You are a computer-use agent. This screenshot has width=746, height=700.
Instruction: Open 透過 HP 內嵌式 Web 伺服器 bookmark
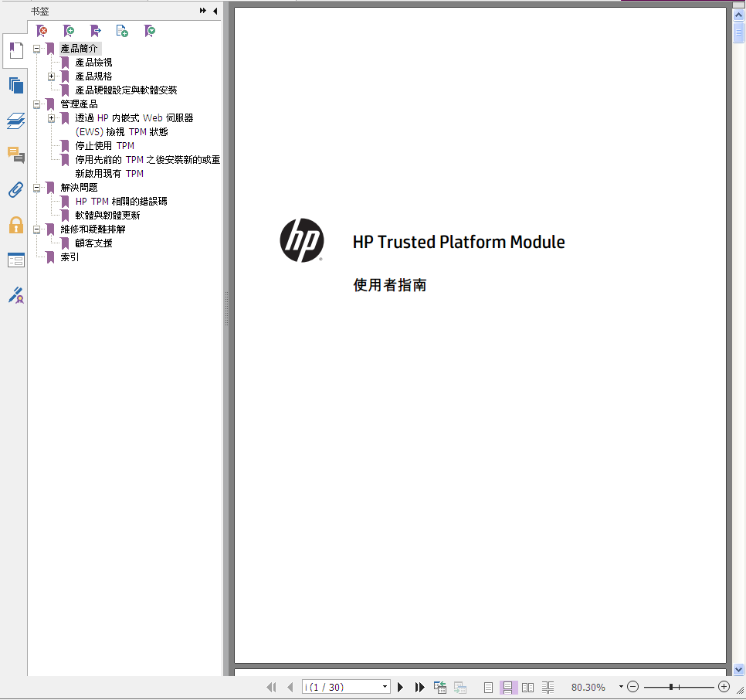134,124
